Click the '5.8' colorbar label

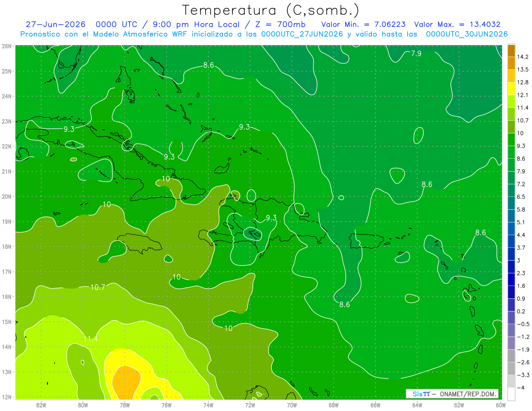pos(521,209)
